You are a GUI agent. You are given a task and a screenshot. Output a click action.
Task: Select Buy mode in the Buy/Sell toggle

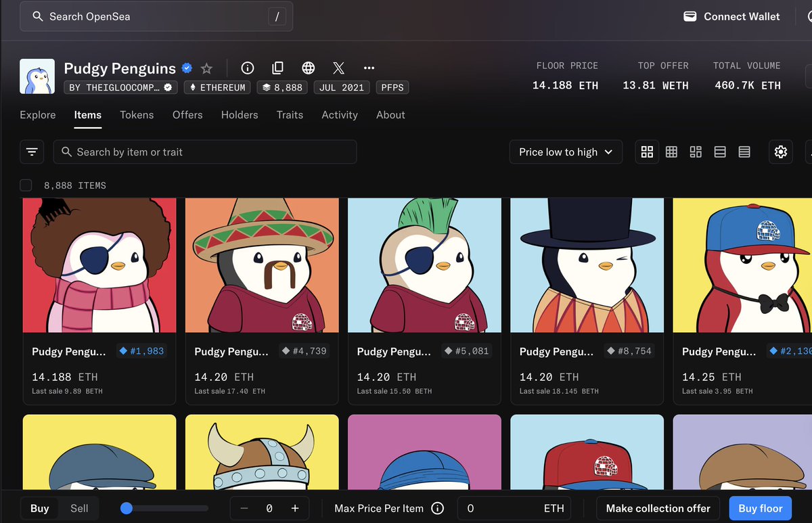(40, 508)
